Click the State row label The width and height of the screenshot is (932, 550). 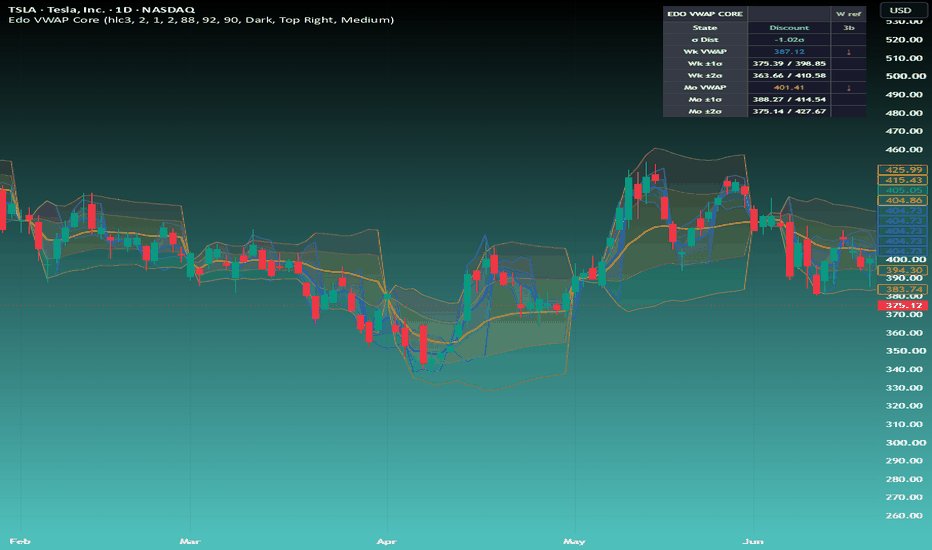(x=705, y=27)
